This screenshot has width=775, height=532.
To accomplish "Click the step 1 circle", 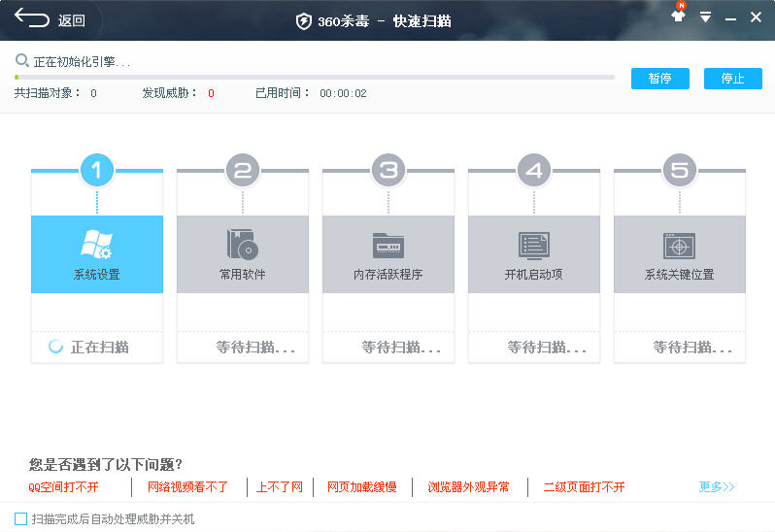I will pos(97,171).
